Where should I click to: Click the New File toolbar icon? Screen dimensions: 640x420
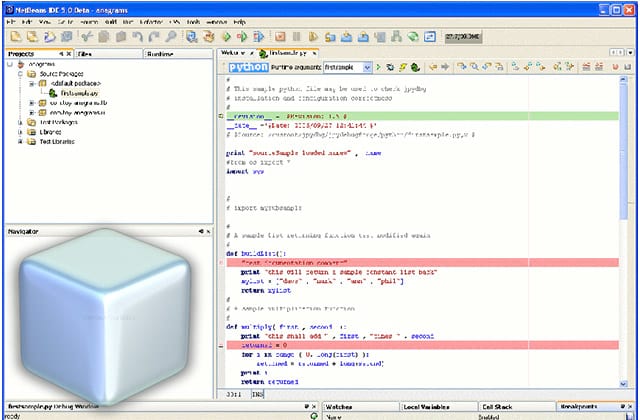pyautogui.click(x=16, y=37)
